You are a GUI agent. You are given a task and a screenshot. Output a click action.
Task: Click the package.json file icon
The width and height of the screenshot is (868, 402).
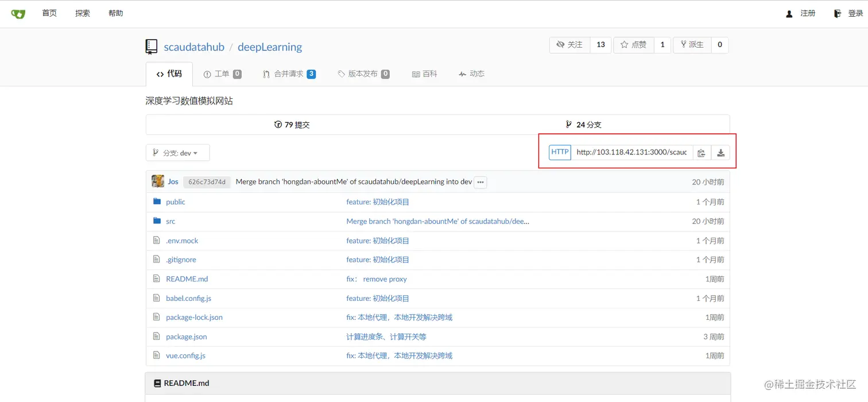(156, 336)
